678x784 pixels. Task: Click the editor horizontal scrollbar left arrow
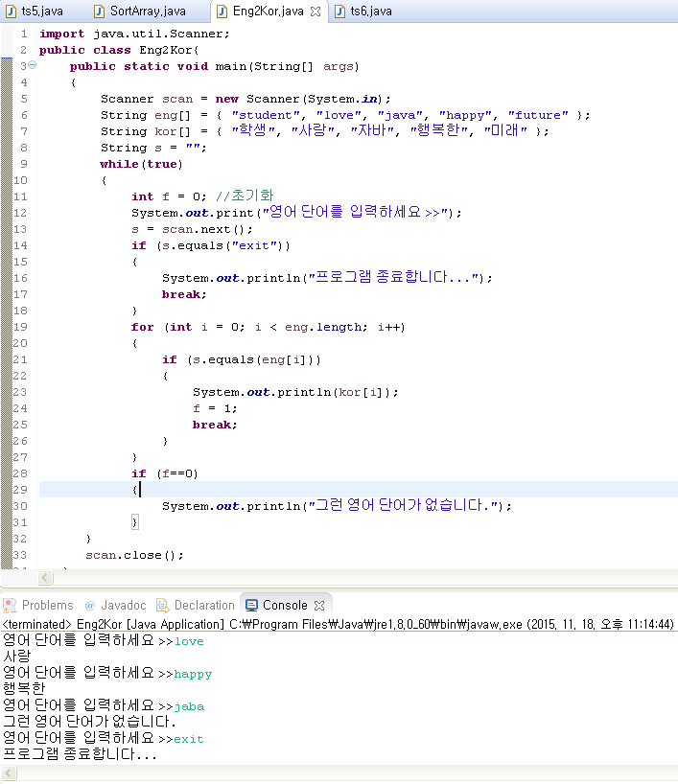click(45, 578)
